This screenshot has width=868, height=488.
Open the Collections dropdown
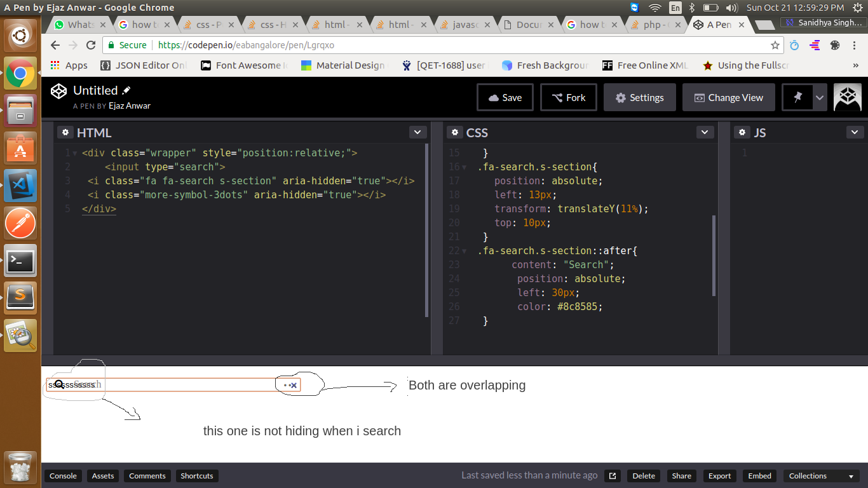[x=821, y=476]
